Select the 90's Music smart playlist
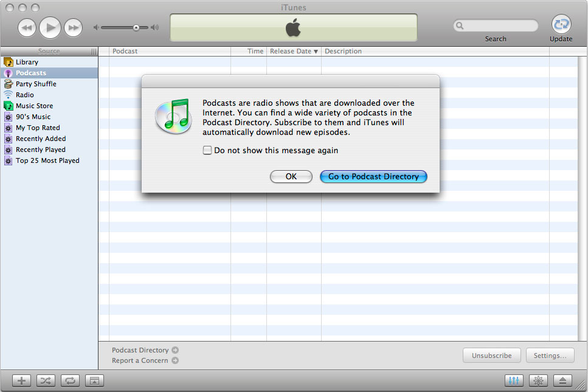 point(49,117)
